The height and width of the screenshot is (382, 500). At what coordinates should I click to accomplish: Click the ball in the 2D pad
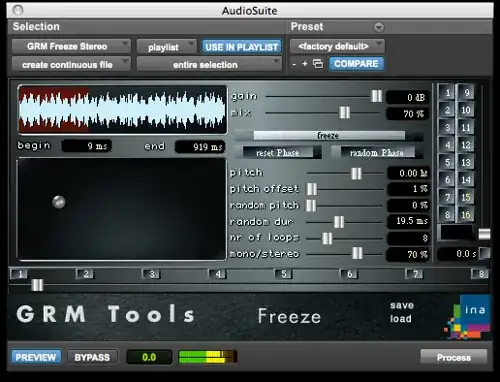59,202
